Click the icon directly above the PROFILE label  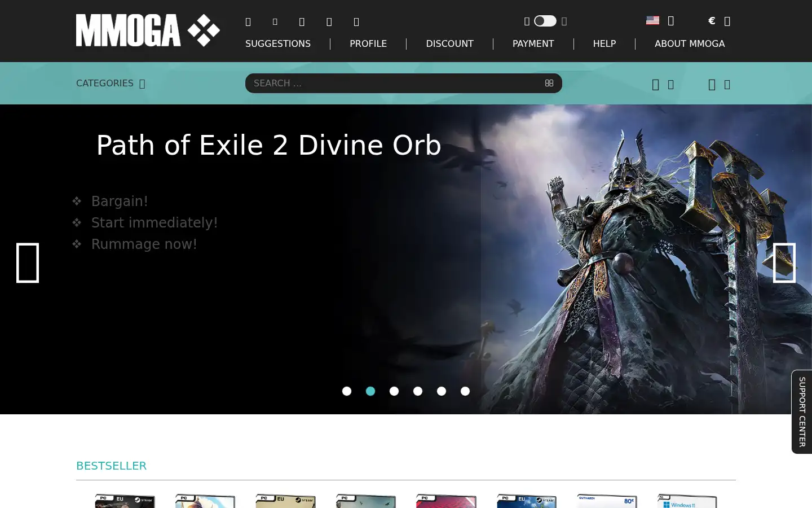coord(356,22)
